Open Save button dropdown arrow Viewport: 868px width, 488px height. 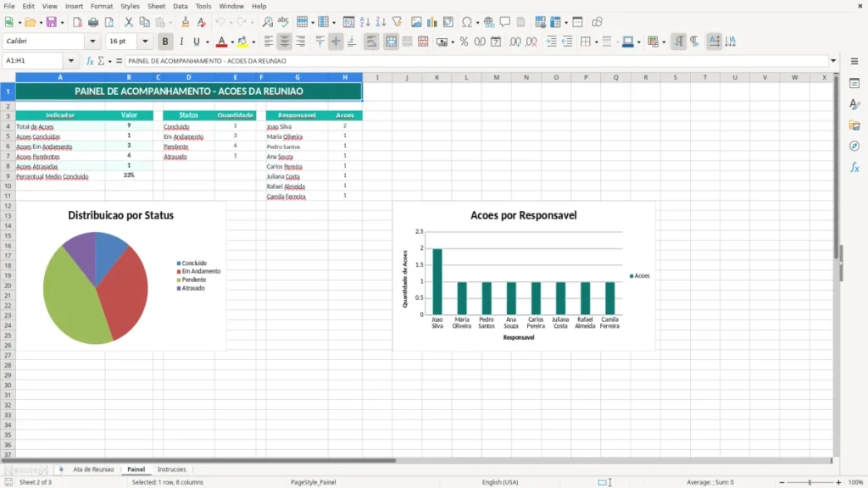(x=62, y=23)
